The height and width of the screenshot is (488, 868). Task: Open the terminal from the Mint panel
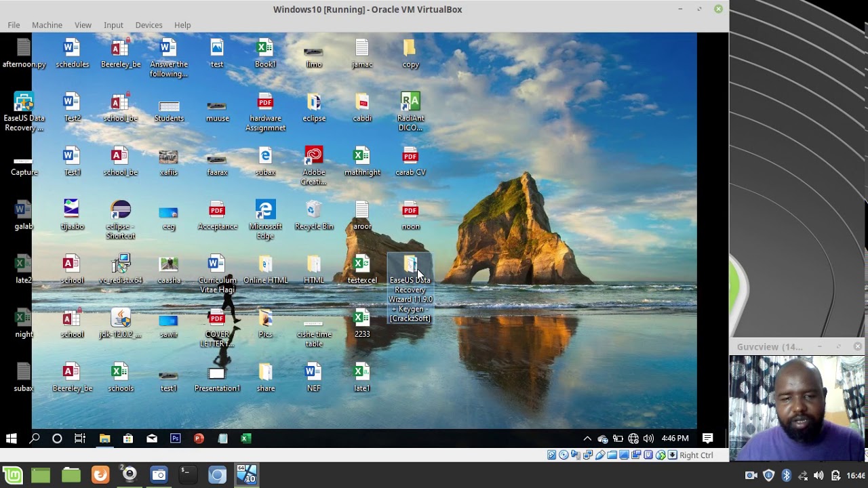point(187,475)
